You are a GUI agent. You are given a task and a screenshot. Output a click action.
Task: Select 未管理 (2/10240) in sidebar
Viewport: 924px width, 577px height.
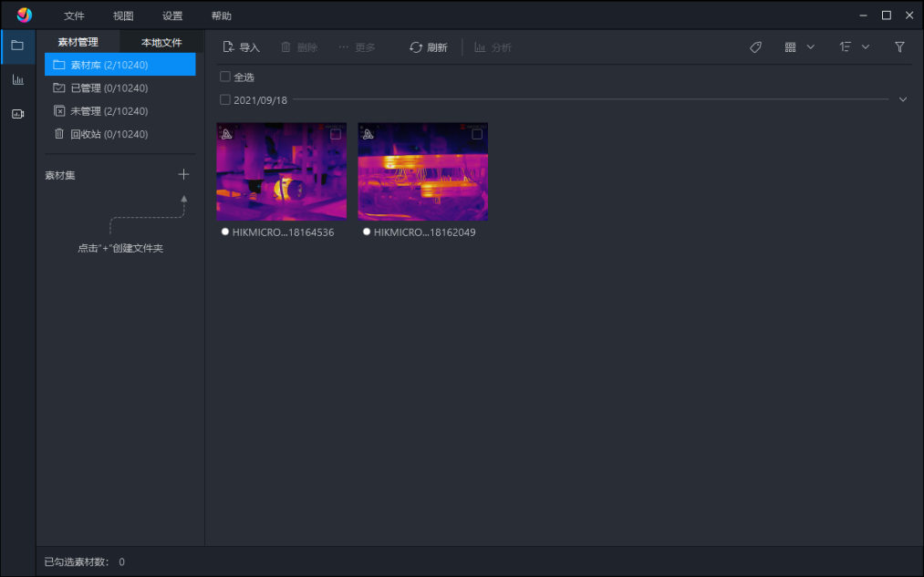pyautogui.click(x=120, y=110)
